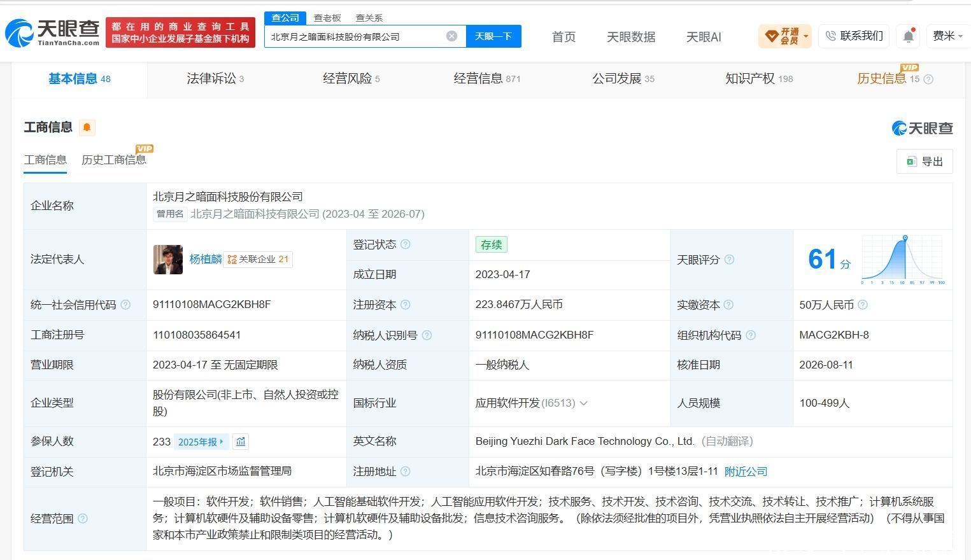971x560 pixels.
Task: View the 天眼评分 distribution chart
Action: click(903, 260)
